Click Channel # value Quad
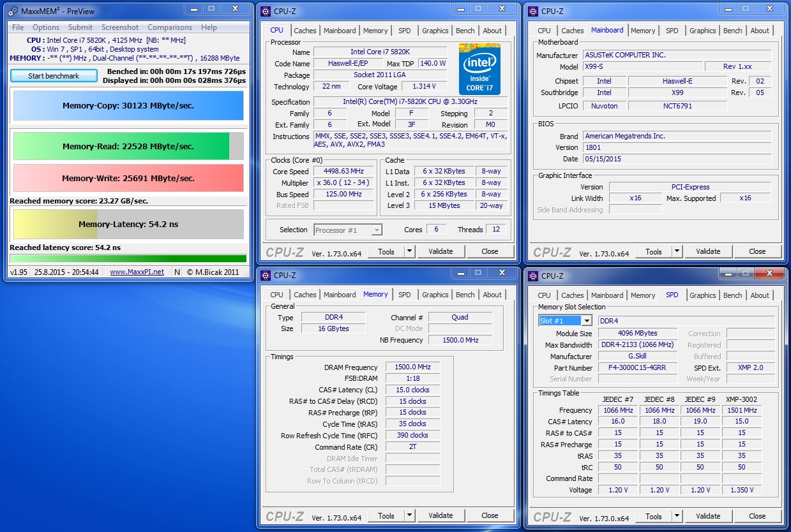791x532 pixels. pos(460,317)
